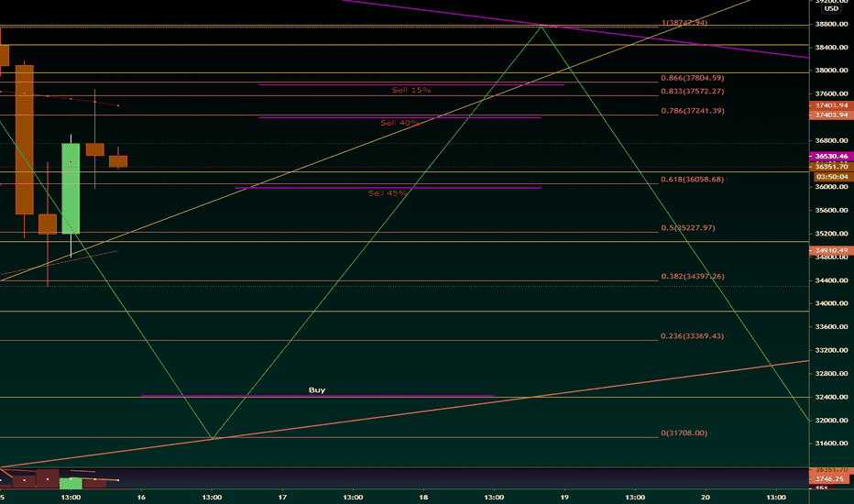Click the 36800.00 price axis label

[832, 140]
